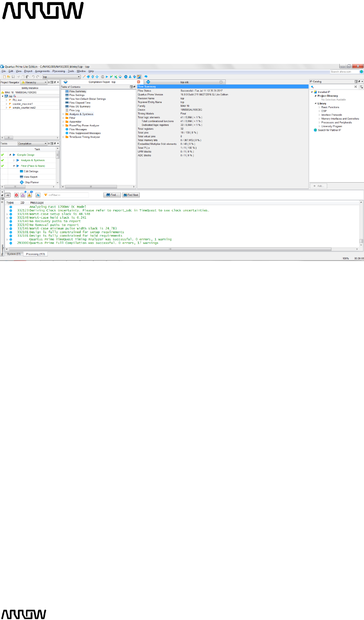Click the New file toolbar icon
Viewport: 364px width, 620px height.
pos(4,77)
